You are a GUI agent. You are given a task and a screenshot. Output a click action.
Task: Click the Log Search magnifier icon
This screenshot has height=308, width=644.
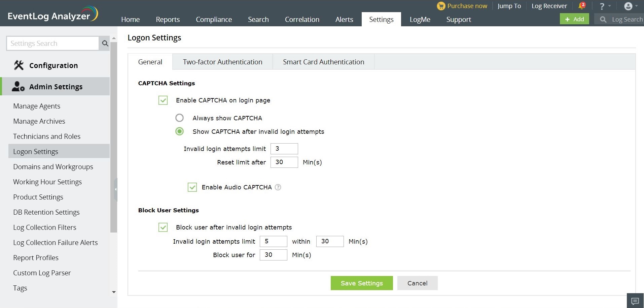click(603, 20)
